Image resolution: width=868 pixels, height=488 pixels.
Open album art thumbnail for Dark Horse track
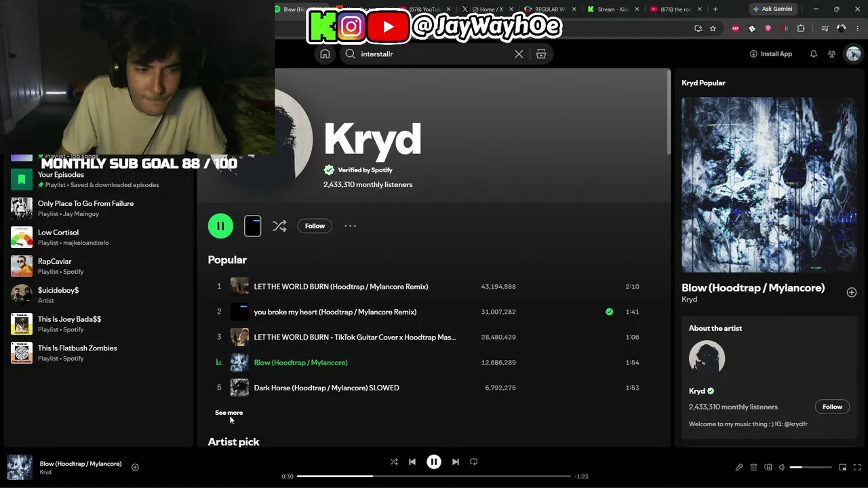239,388
